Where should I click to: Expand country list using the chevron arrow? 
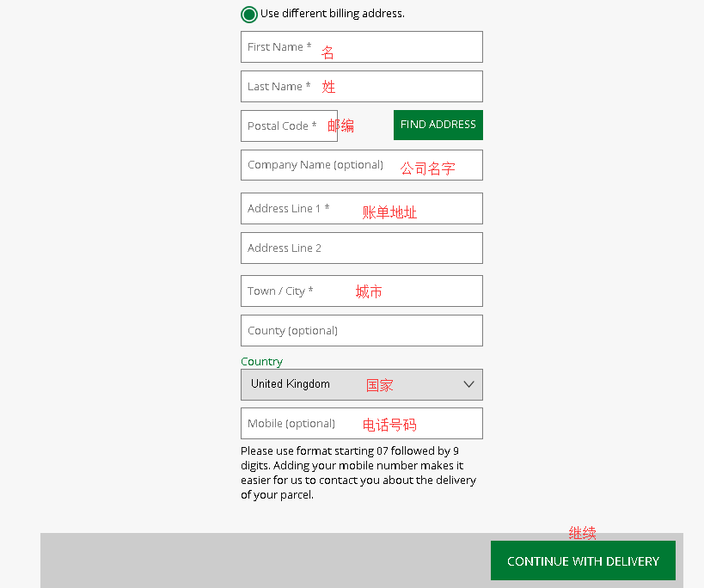[x=468, y=384]
